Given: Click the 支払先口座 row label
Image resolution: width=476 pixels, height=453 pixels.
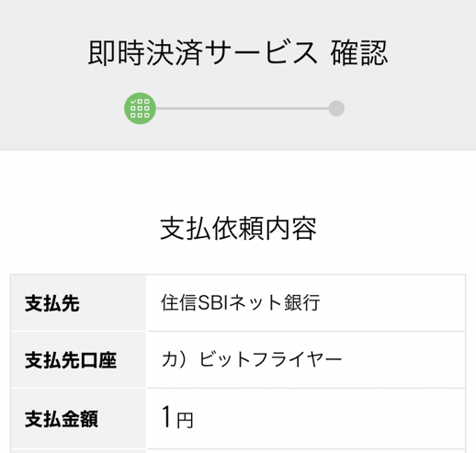Looking at the screenshot, I should click(71, 360).
